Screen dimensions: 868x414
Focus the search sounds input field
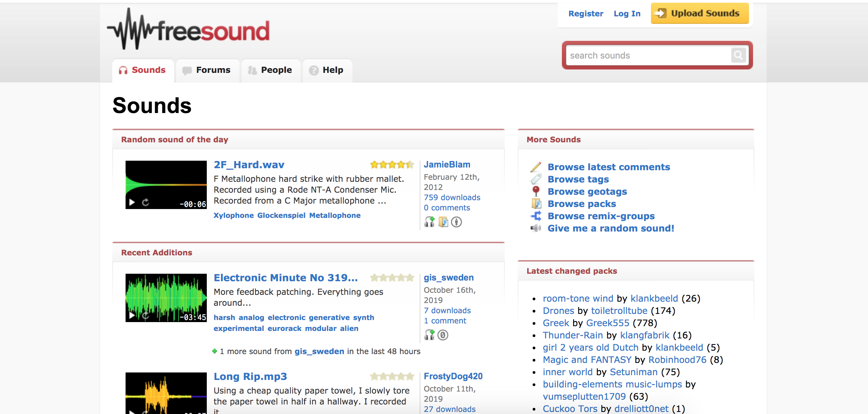(649, 55)
